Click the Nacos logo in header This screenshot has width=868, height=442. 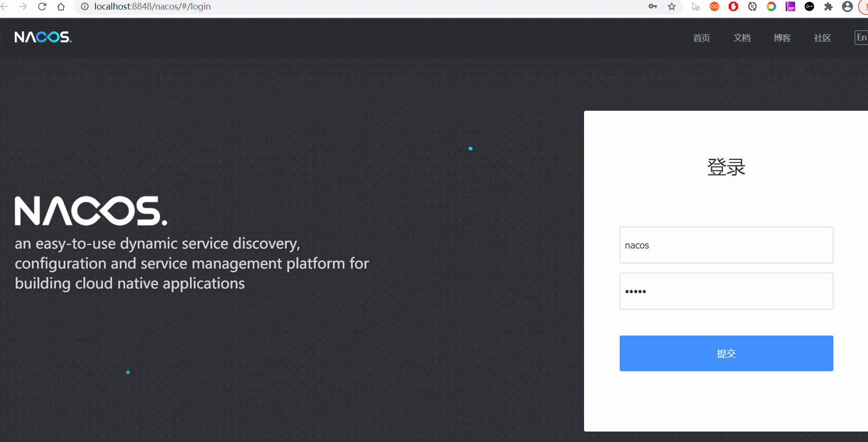pos(43,37)
